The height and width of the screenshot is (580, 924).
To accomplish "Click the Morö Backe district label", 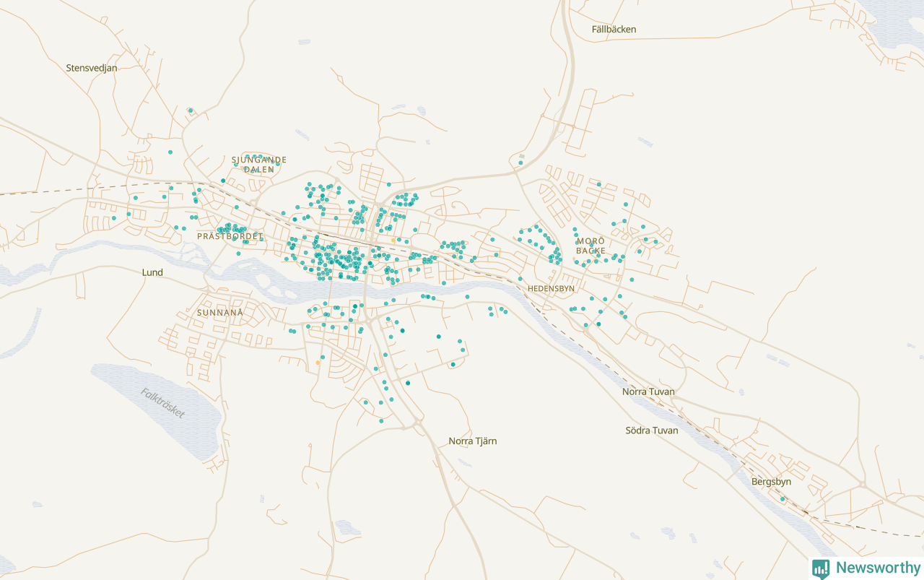I will pyautogui.click(x=590, y=246).
